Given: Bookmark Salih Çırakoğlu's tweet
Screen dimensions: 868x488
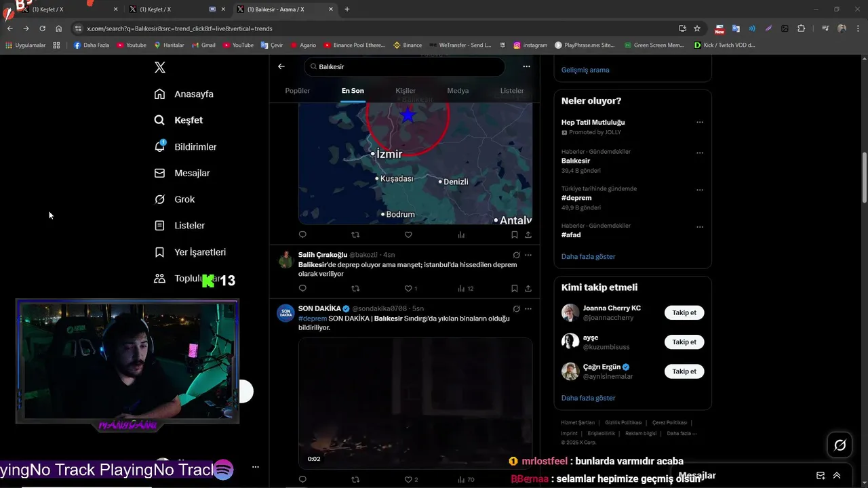Looking at the screenshot, I should pos(514,288).
